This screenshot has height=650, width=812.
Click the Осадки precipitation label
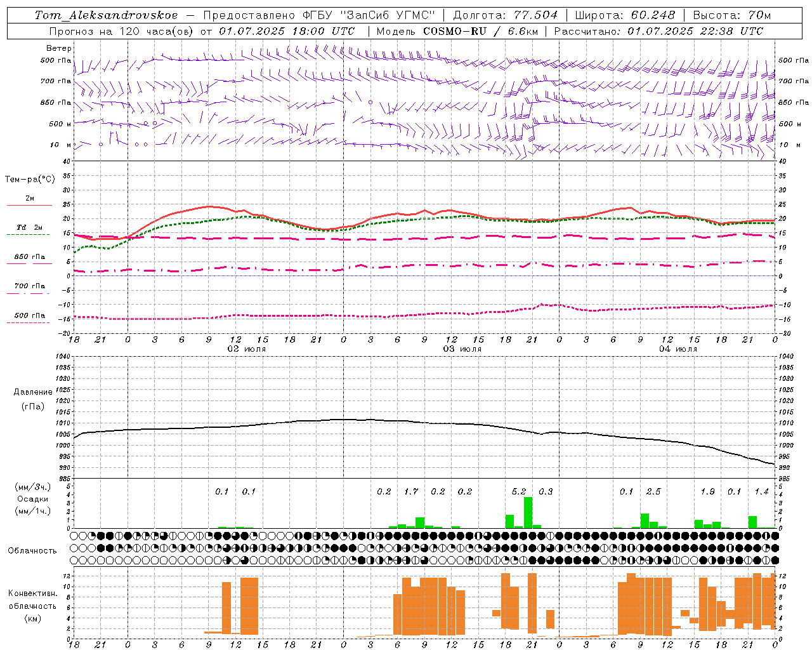pyautogui.click(x=33, y=499)
